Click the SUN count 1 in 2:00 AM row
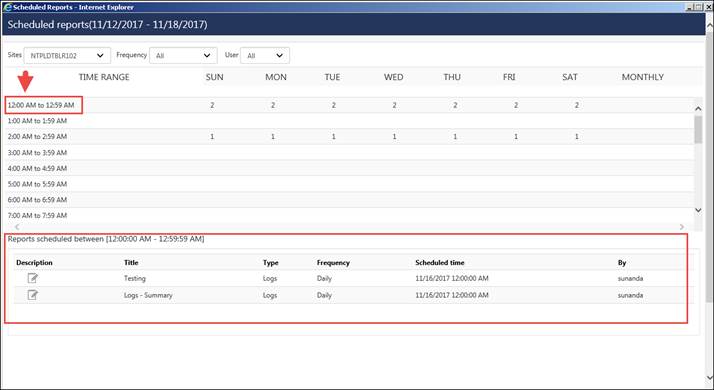Viewport: 714px width, 390px height. (x=212, y=137)
